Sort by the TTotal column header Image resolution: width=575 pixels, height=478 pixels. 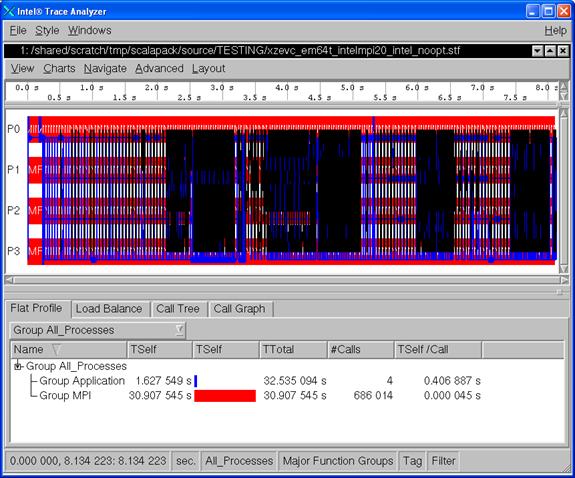tap(293, 350)
